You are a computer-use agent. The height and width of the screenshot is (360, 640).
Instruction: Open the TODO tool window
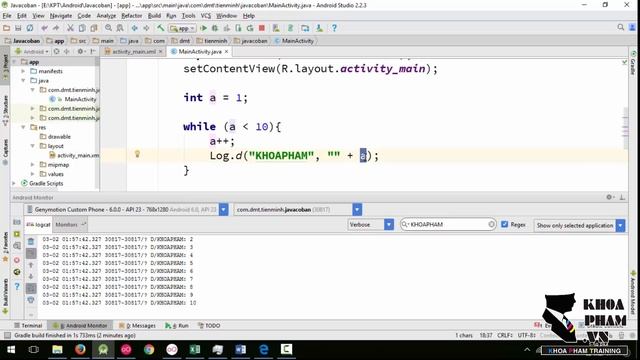point(209,325)
